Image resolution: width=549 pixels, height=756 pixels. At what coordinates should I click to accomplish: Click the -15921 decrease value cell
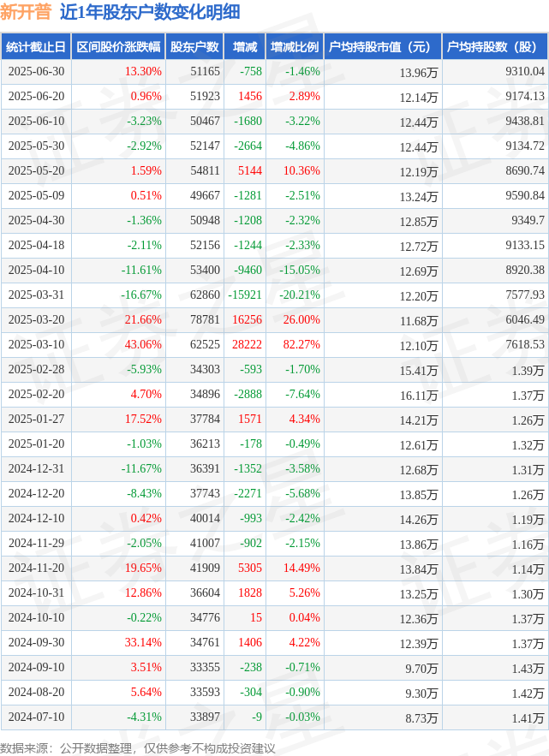(x=245, y=295)
